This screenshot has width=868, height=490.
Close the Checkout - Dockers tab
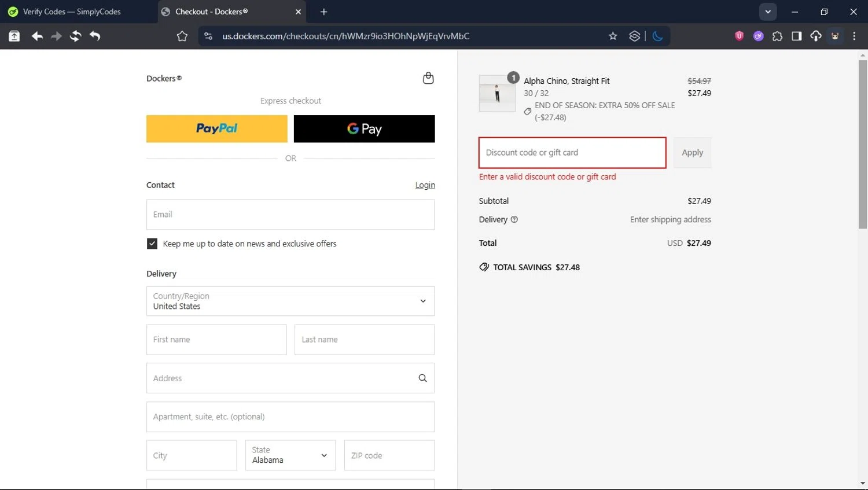[298, 12]
